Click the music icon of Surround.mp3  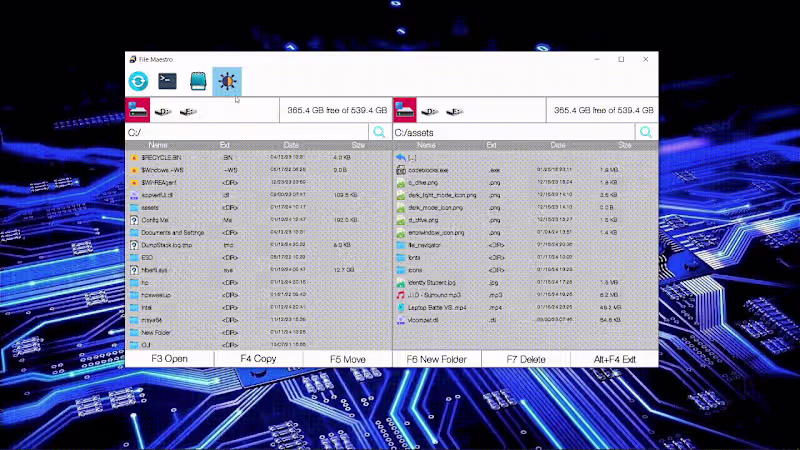click(x=401, y=295)
